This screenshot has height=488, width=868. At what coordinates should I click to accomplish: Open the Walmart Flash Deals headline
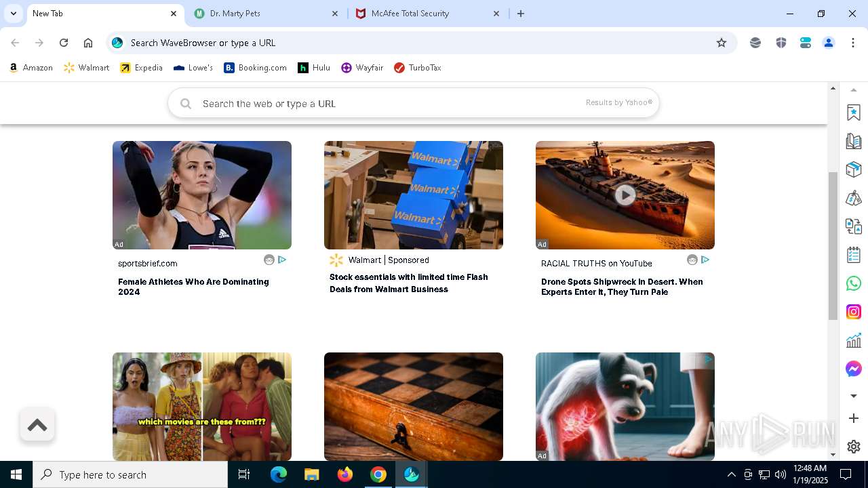click(x=409, y=283)
